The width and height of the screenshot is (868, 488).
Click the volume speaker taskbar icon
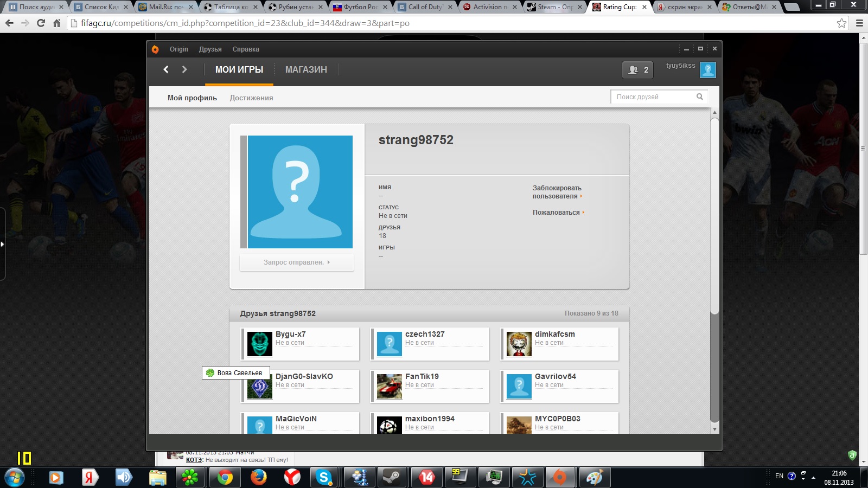124,478
